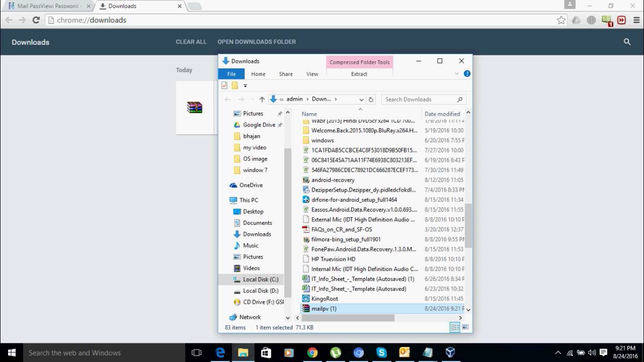Select the bhajan folder in sidebar
Image resolution: width=644 pixels, height=362 pixels.
click(x=252, y=136)
